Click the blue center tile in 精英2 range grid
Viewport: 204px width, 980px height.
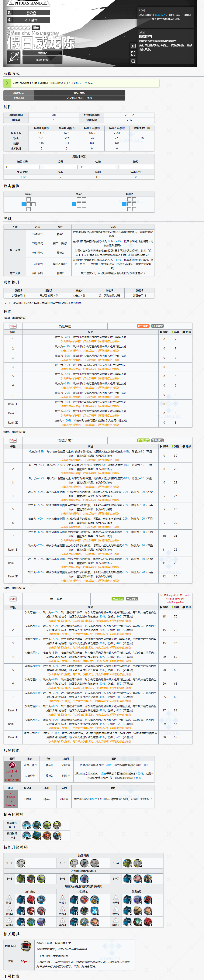click(124, 204)
